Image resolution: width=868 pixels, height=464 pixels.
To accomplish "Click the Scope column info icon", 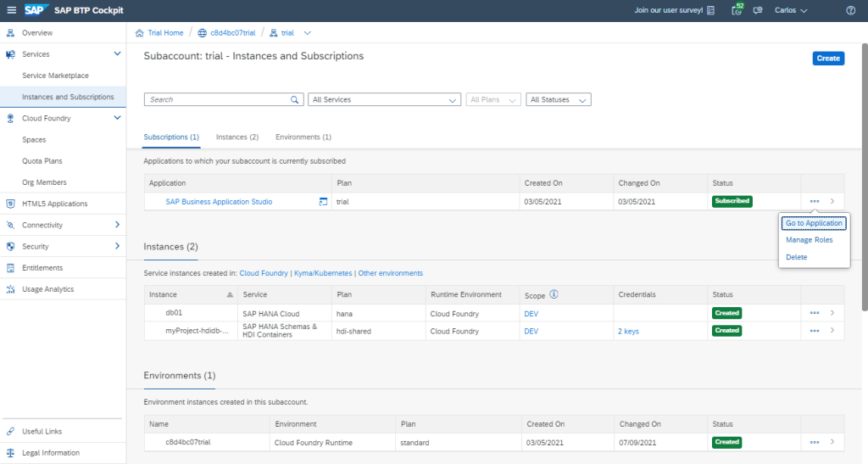I will coord(554,294).
